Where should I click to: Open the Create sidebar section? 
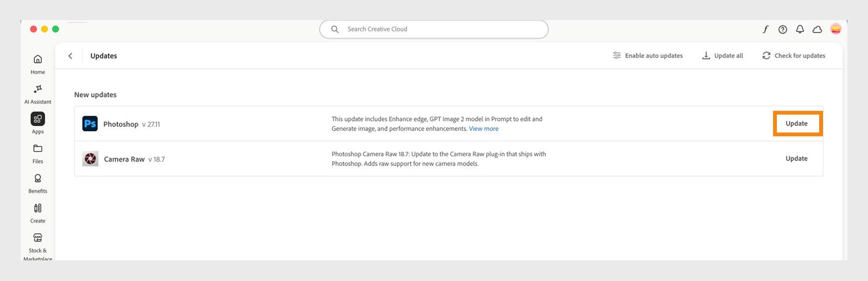tap(37, 213)
